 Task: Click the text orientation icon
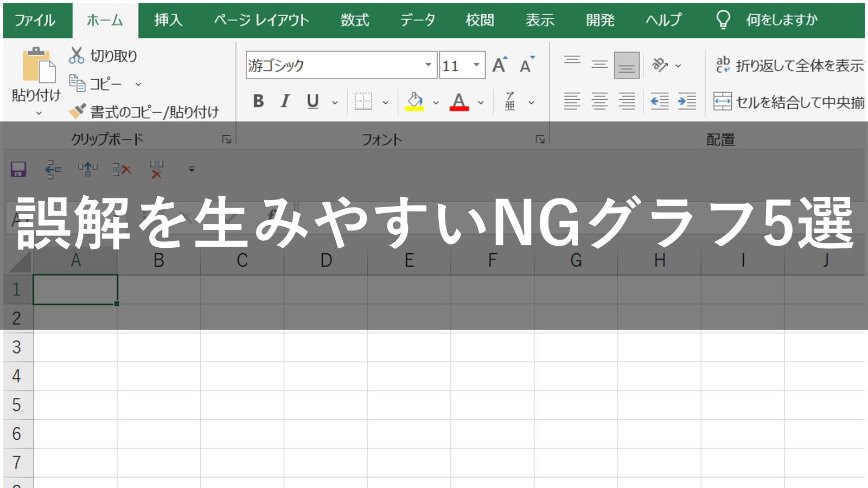point(660,65)
